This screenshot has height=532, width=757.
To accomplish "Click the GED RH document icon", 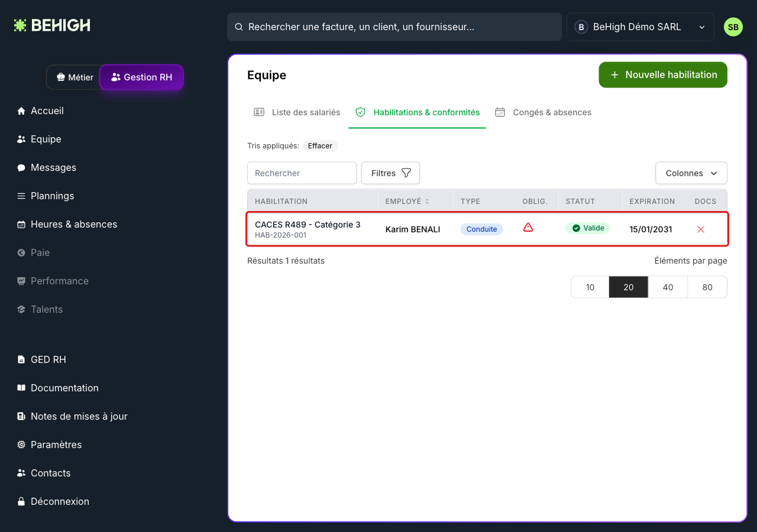I will click(x=21, y=360).
